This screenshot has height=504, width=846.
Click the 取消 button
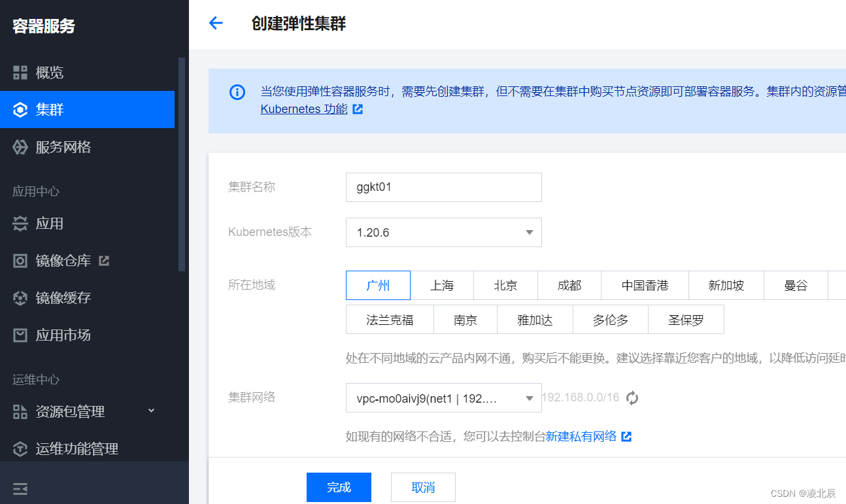tap(423, 488)
